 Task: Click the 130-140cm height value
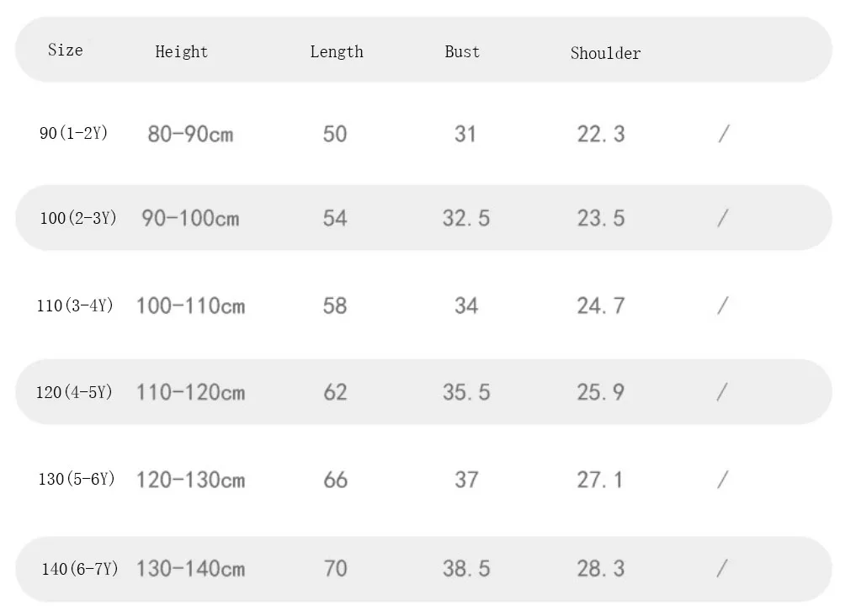click(190, 569)
